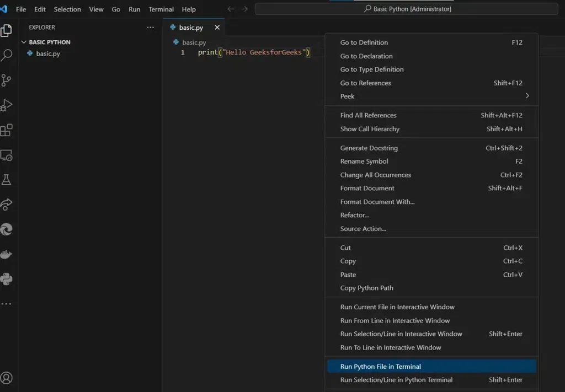
Task: Open Run and Debug view
Action: pyautogui.click(x=7, y=105)
